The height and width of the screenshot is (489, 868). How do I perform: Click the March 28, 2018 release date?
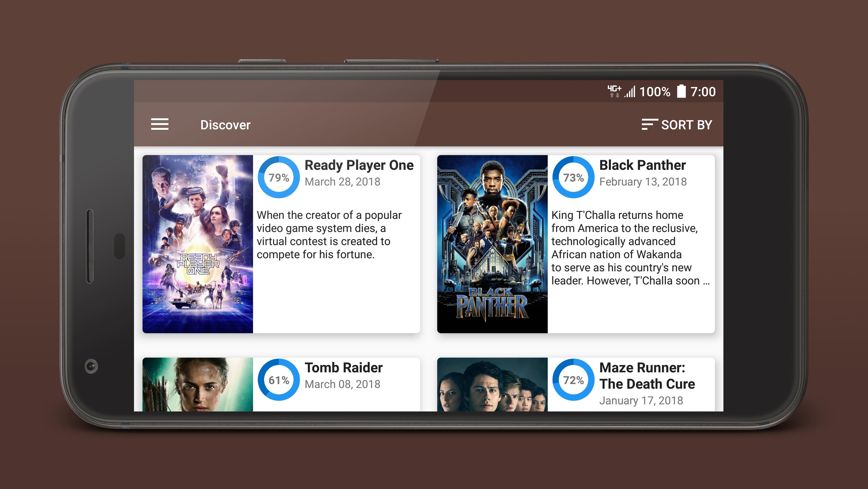(x=342, y=182)
